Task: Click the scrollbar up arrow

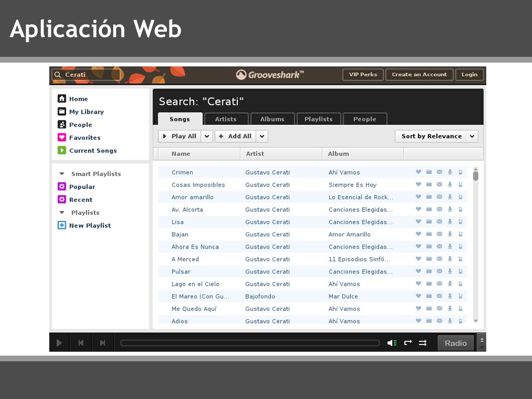Action: coord(476,169)
